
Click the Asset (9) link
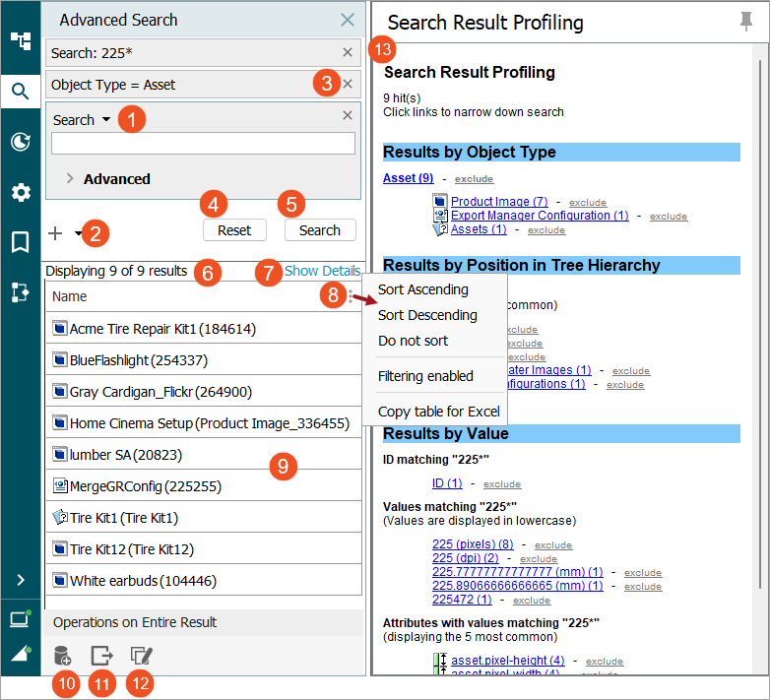(408, 177)
